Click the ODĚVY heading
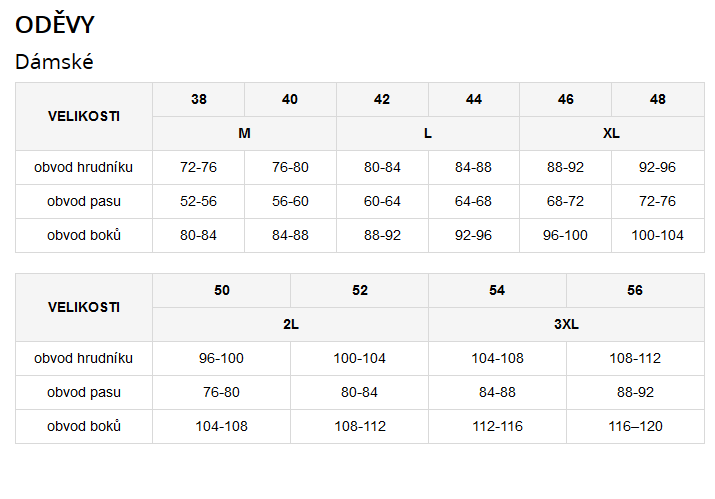 click(55, 24)
